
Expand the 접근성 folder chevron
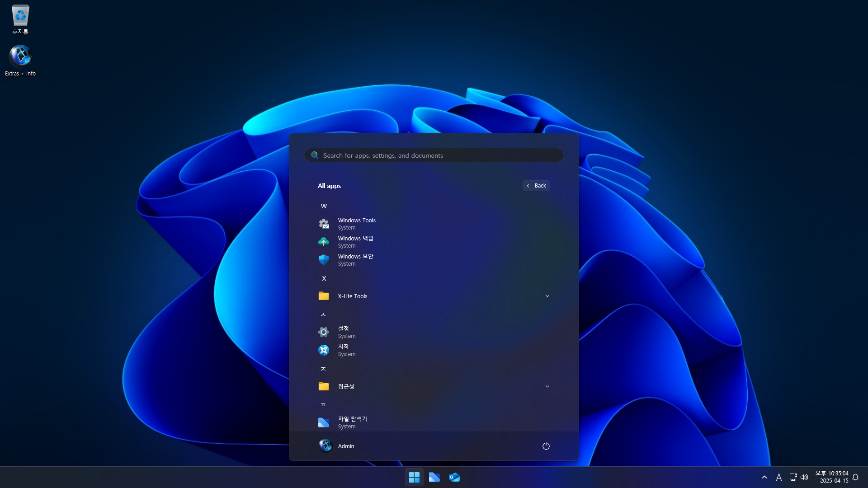tap(547, 386)
